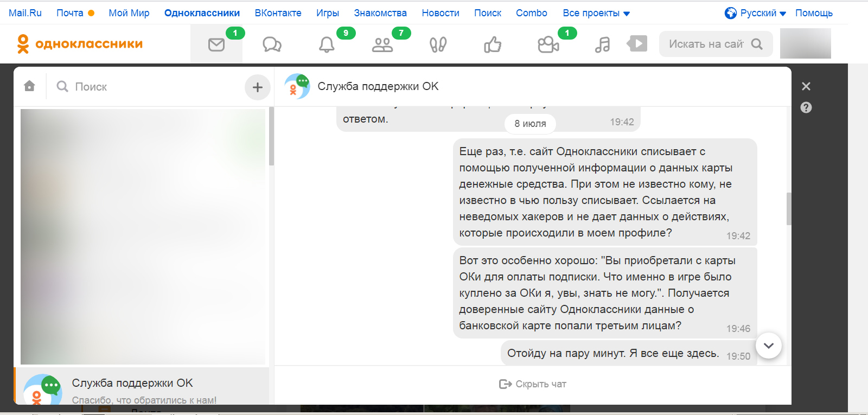Expand Все проекты dropdown menu

pos(596,13)
